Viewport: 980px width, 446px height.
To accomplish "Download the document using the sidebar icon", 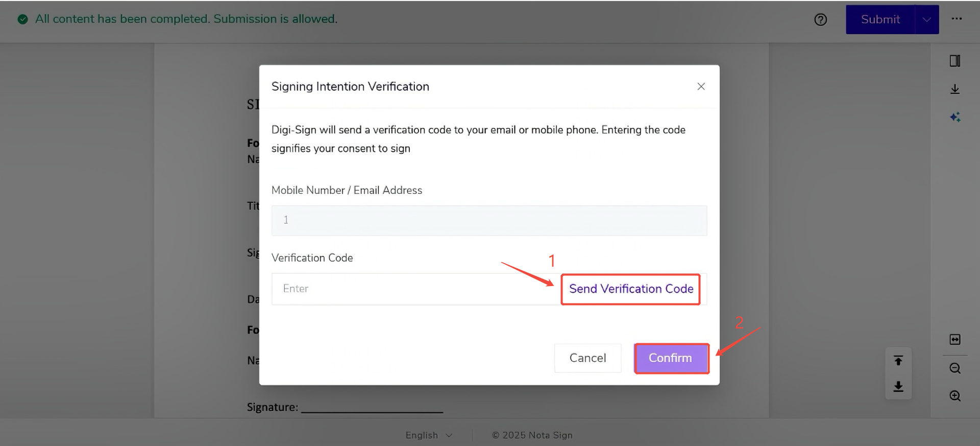I will click(x=954, y=89).
